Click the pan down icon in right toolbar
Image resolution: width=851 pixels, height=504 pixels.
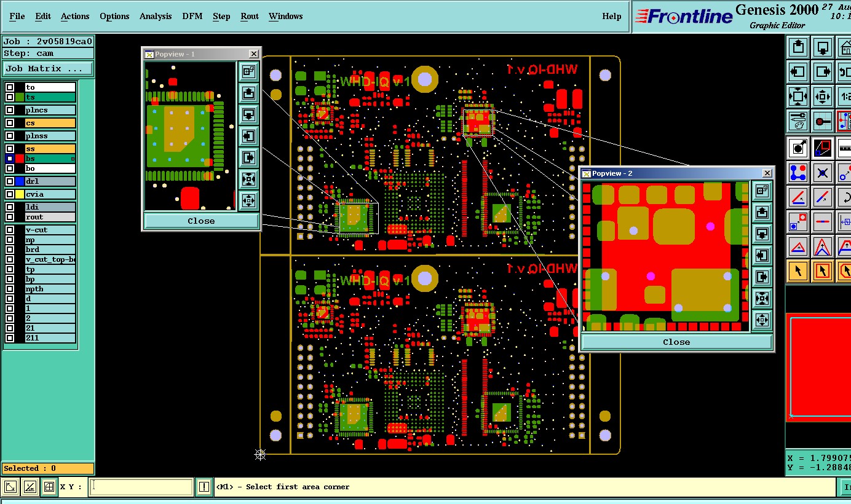823,47
